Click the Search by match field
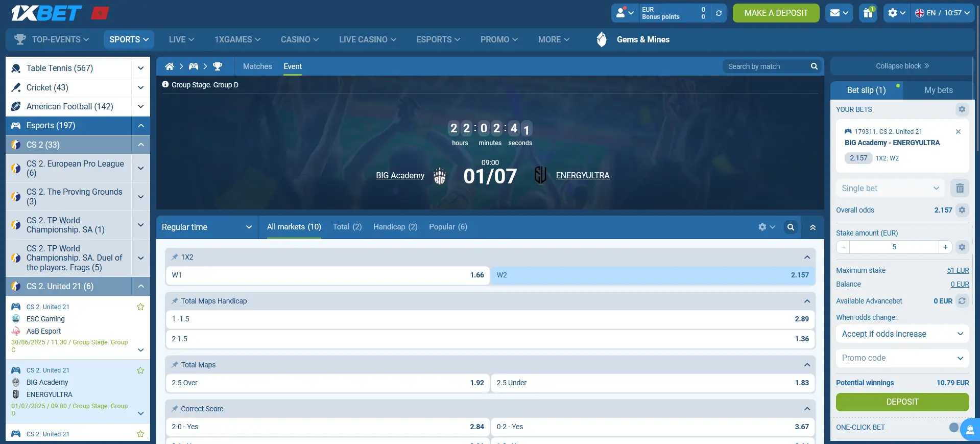 [766, 66]
